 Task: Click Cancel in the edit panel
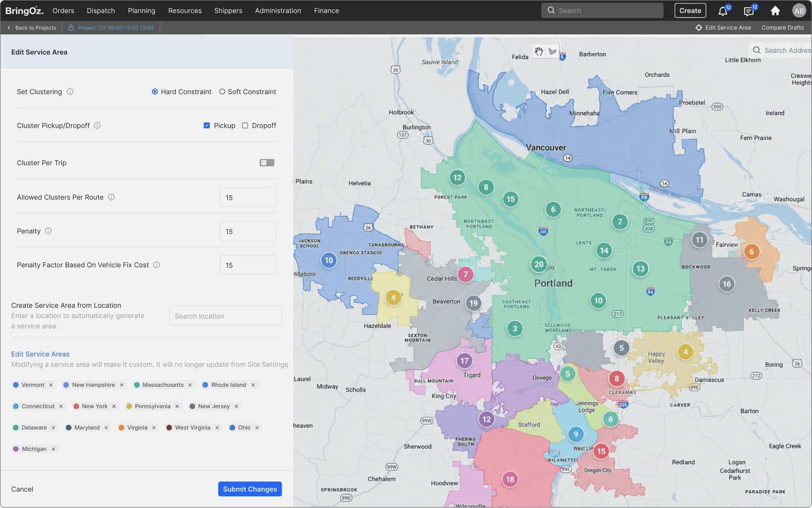click(x=22, y=489)
